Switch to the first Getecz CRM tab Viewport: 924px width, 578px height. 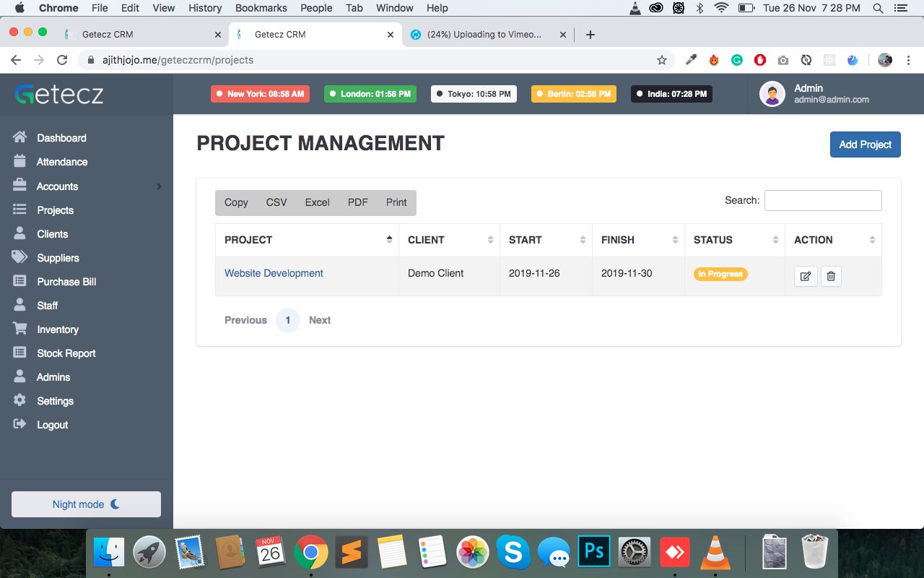tap(143, 34)
